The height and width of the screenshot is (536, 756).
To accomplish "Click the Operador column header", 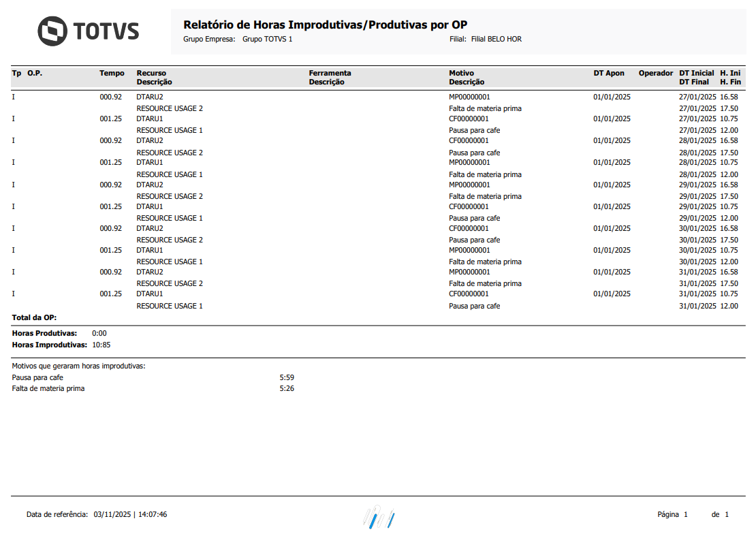I will (655, 73).
